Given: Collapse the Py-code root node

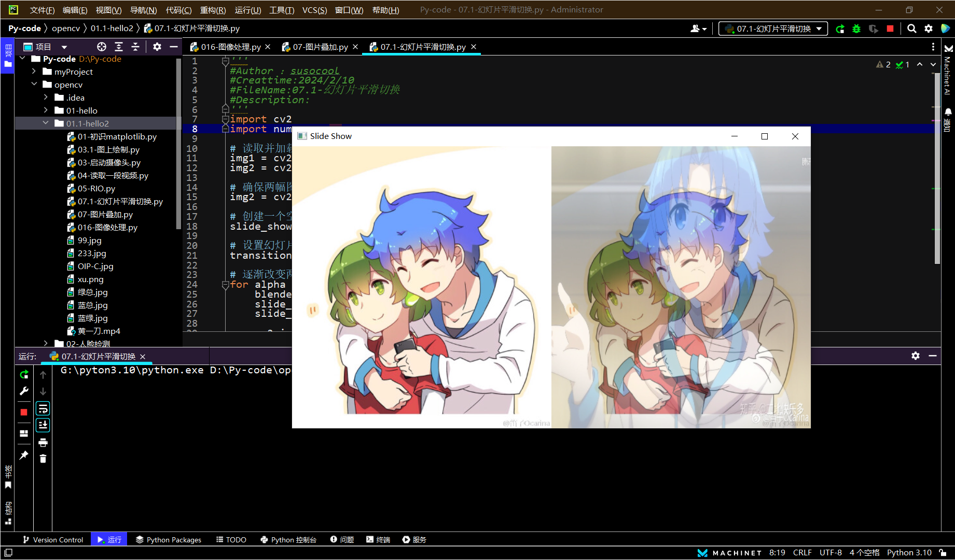Looking at the screenshot, I should [22, 59].
